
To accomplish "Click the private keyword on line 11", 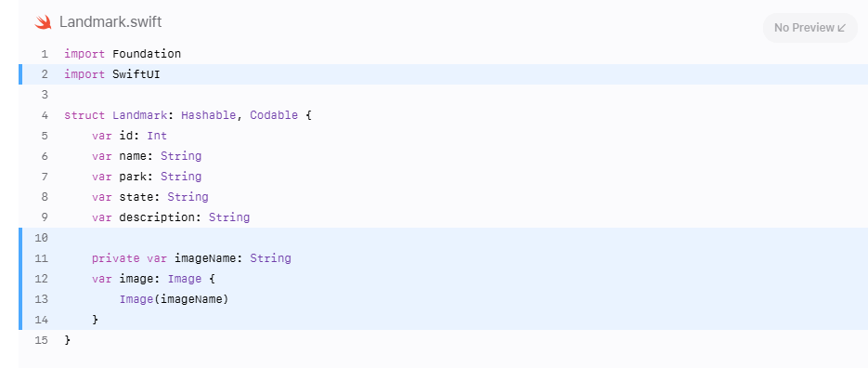I will 116,258.
